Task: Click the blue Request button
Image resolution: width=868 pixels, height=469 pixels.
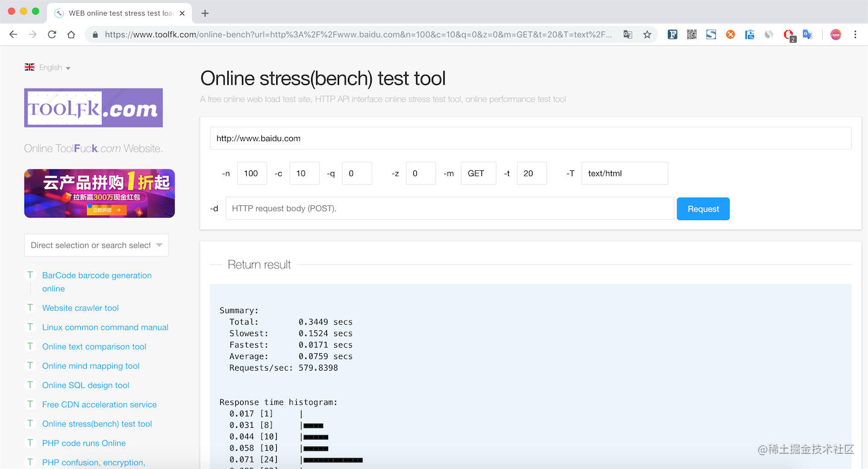Action: (703, 209)
